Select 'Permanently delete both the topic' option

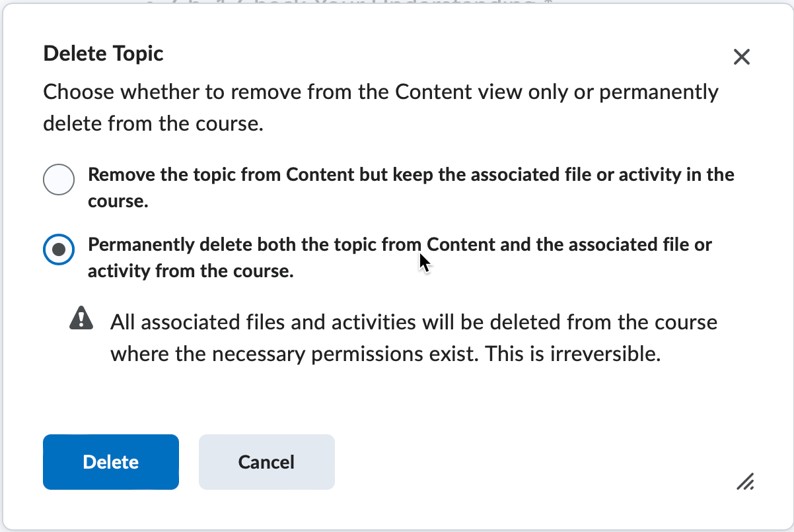pos(59,249)
